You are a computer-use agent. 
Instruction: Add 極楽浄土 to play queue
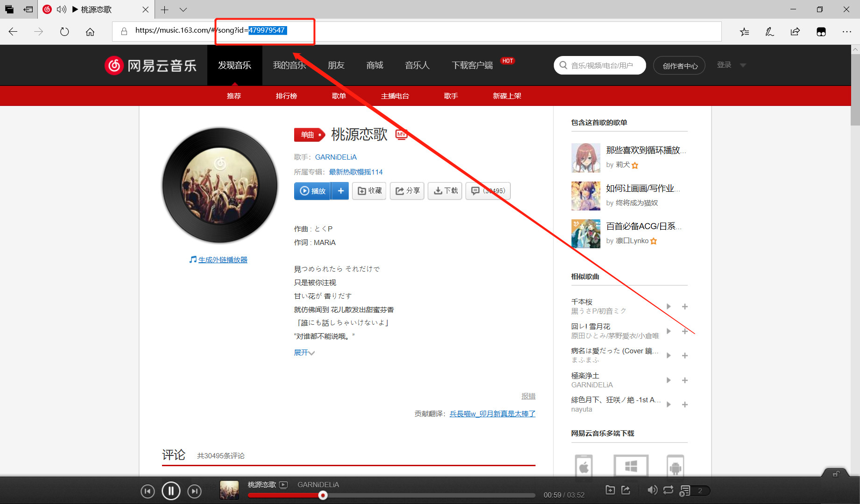[685, 380]
